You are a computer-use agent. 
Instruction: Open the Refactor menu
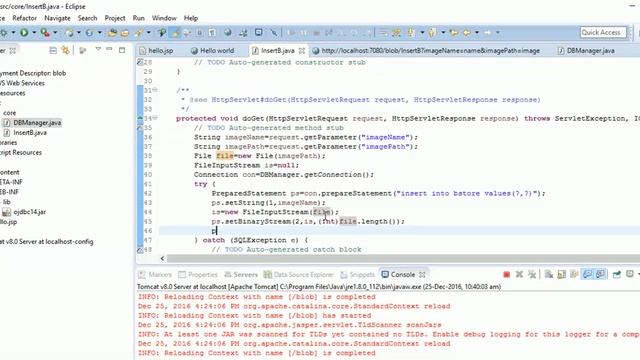coord(24,18)
